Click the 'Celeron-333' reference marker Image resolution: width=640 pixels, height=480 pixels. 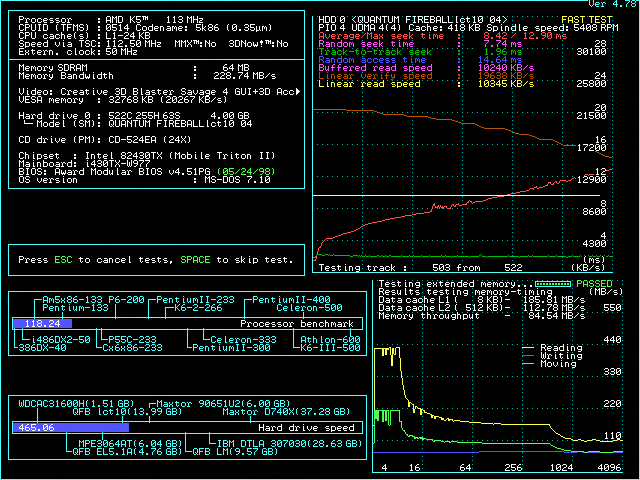click(x=243, y=340)
